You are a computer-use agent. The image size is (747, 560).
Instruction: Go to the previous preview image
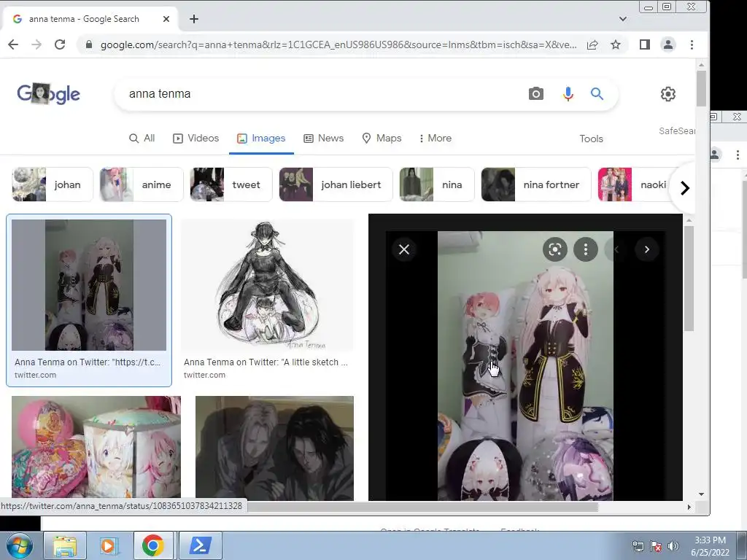click(x=616, y=249)
